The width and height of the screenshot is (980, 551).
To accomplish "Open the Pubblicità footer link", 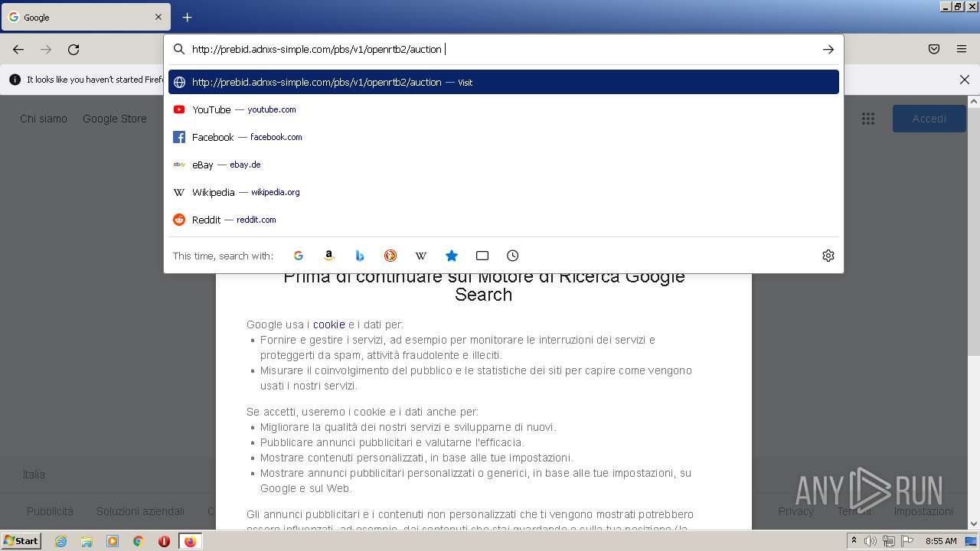I will click(x=50, y=511).
